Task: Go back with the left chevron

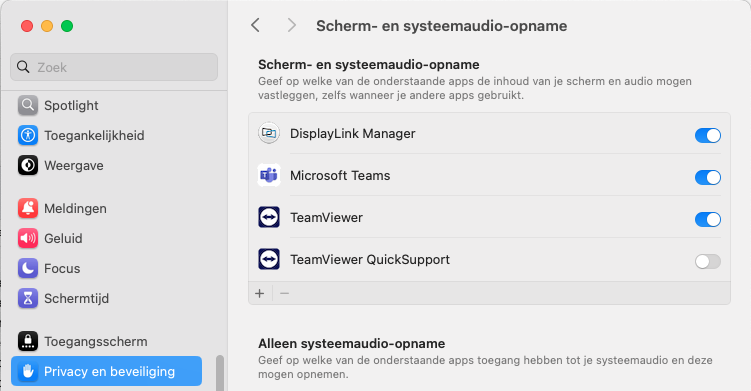Action: (256, 25)
